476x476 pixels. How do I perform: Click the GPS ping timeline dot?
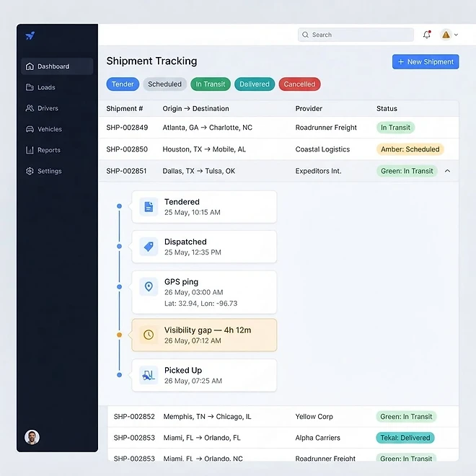pyautogui.click(x=119, y=287)
